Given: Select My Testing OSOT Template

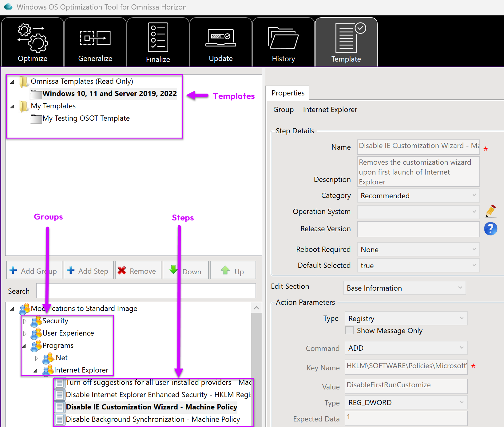Looking at the screenshot, I should (x=86, y=118).
